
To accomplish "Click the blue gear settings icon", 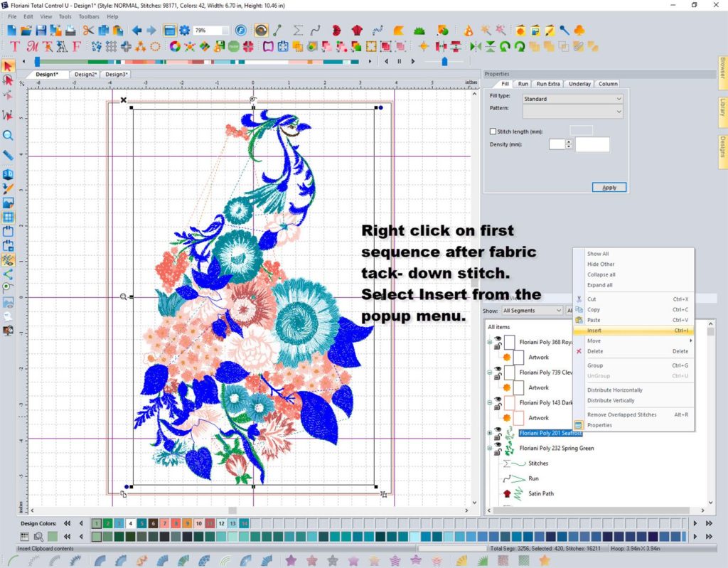I will (185, 31).
